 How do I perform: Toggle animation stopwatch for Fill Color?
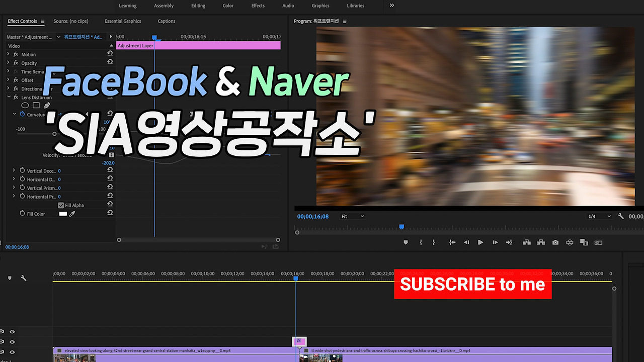pos(22,213)
